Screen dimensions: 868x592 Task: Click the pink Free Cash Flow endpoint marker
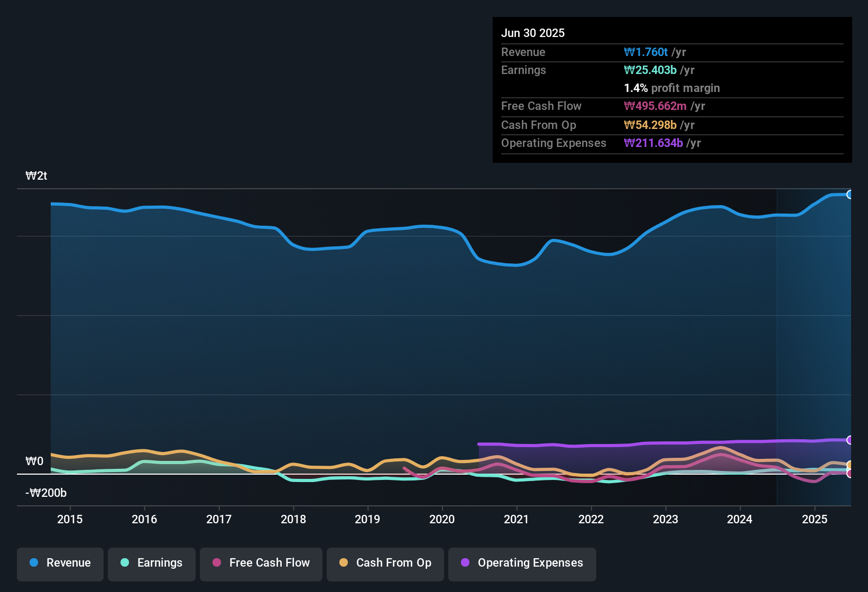[849, 474]
